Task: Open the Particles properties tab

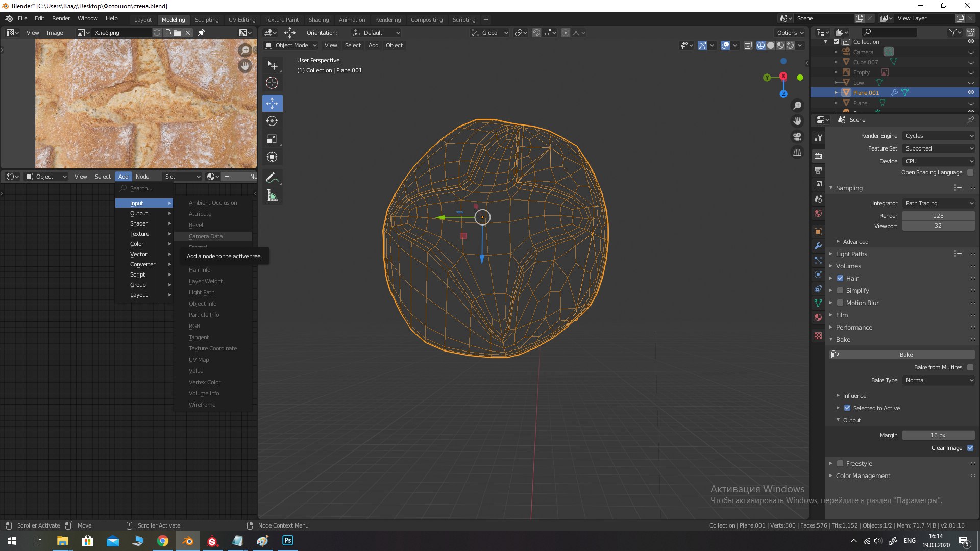Action: pos(818,260)
